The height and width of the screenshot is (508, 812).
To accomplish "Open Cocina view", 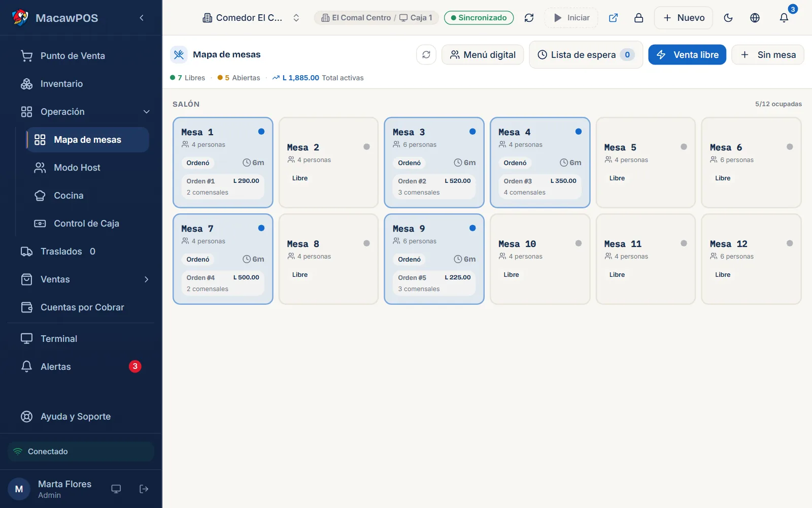I will [x=88, y=196].
